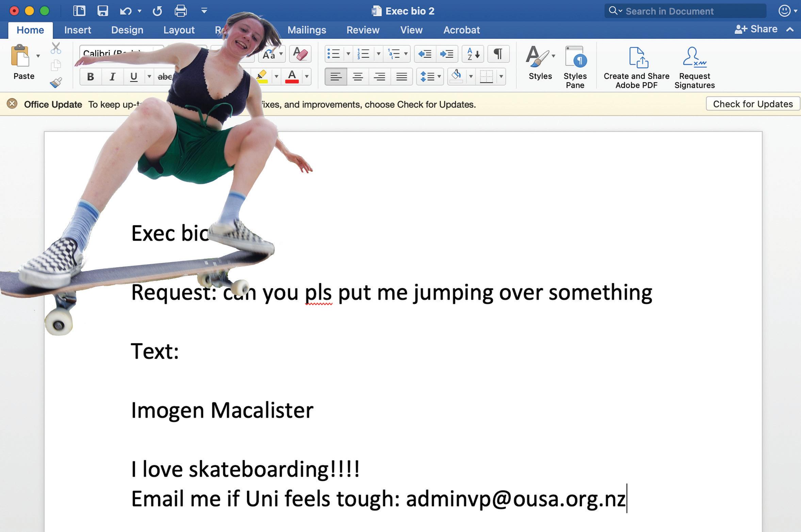This screenshot has width=801, height=532.
Task: Toggle Italic formatting
Action: (112, 77)
